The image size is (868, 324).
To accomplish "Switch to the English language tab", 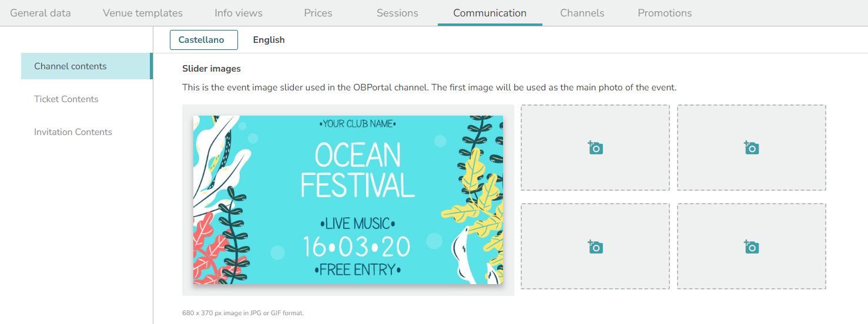I will pyautogui.click(x=269, y=40).
